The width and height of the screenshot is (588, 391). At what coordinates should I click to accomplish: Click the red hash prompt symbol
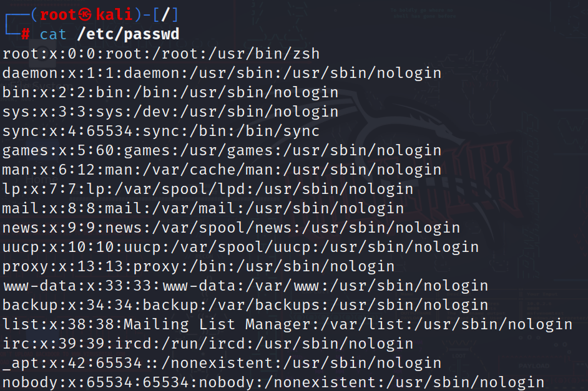pos(25,34)
